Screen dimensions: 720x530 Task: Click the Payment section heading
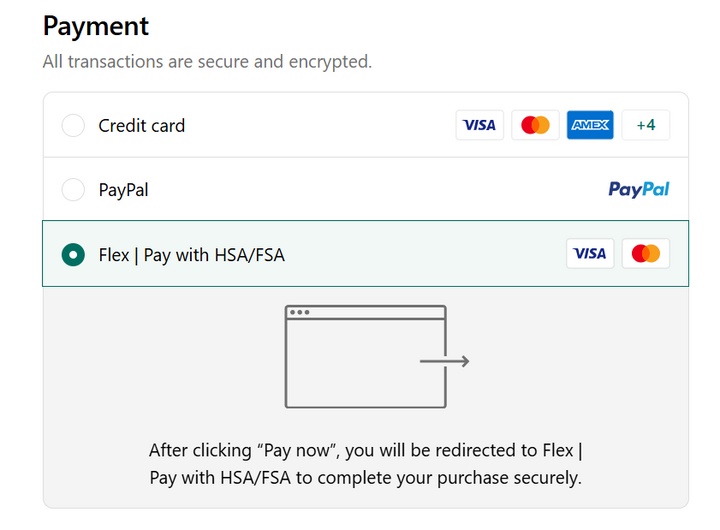tap(96, 26)
